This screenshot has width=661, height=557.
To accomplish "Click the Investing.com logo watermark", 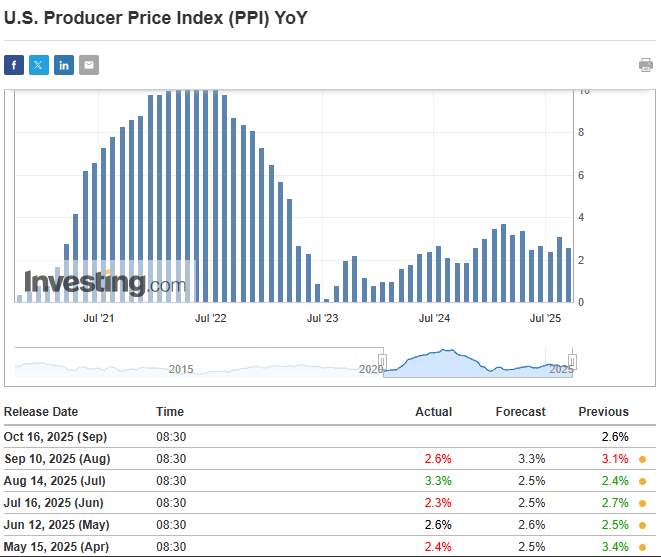I will click(105, 283).
